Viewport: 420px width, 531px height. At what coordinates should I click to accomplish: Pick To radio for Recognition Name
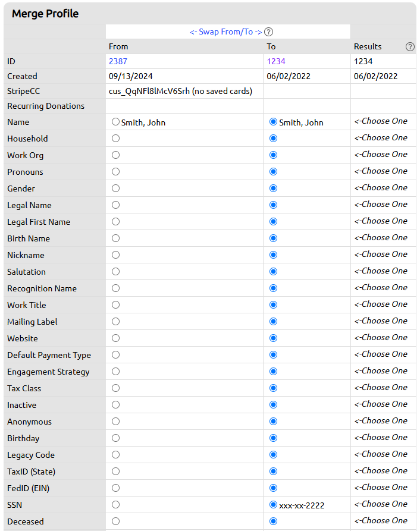273,288
